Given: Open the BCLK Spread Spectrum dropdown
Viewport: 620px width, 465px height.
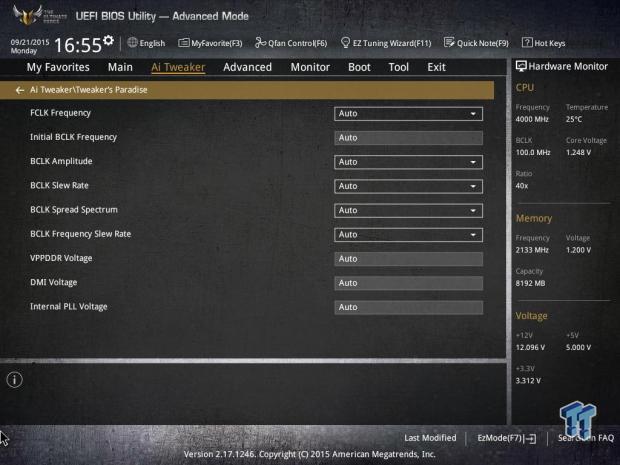Looking at the screenshot, I should click(408, 210).
